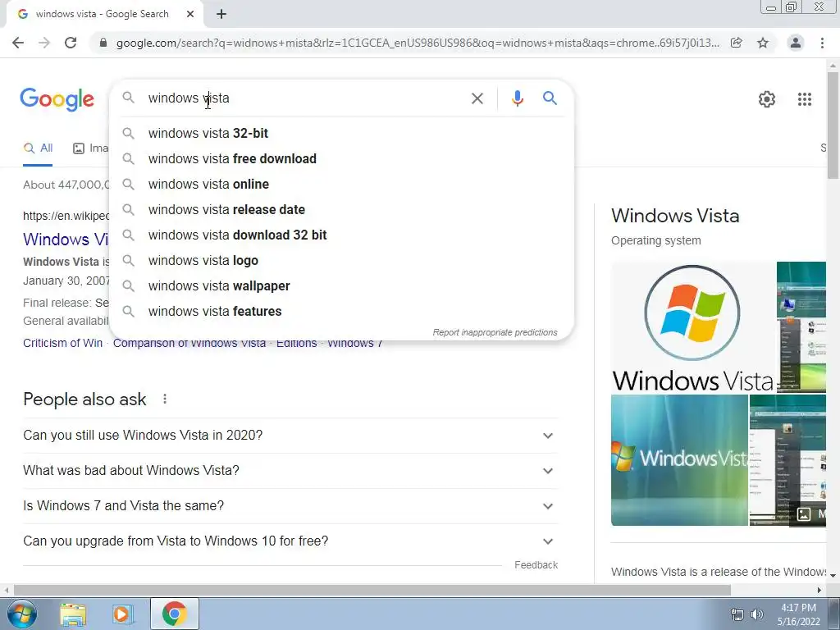Viewport: 840px width, 630px height.
Task: Click the browser forward arrow
Action: 44,43
